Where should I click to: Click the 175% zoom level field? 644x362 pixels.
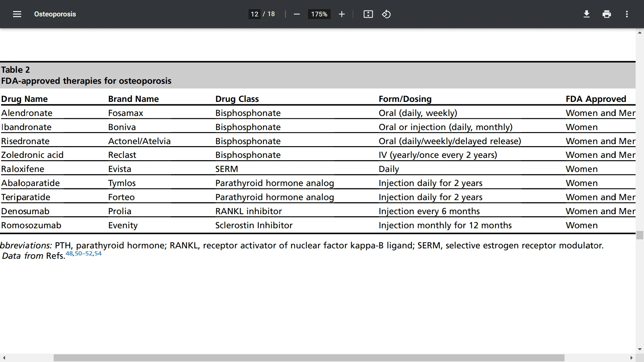point(319,14)
